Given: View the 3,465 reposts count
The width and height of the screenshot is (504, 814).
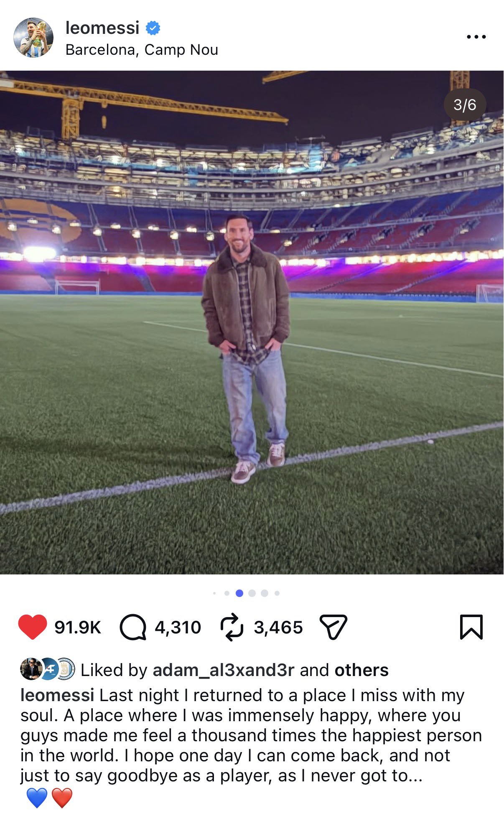Looking at the screenshot, I should 278,627.
